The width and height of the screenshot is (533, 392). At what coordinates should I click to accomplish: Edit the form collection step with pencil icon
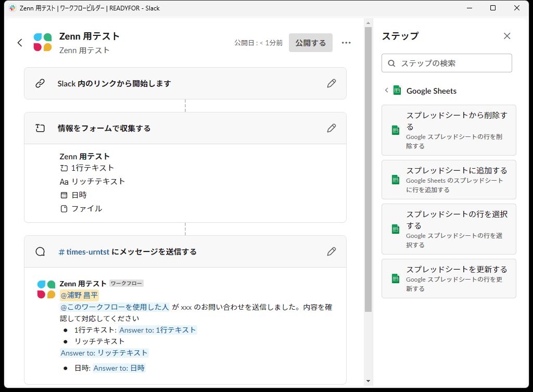click(x=332, y=128)
